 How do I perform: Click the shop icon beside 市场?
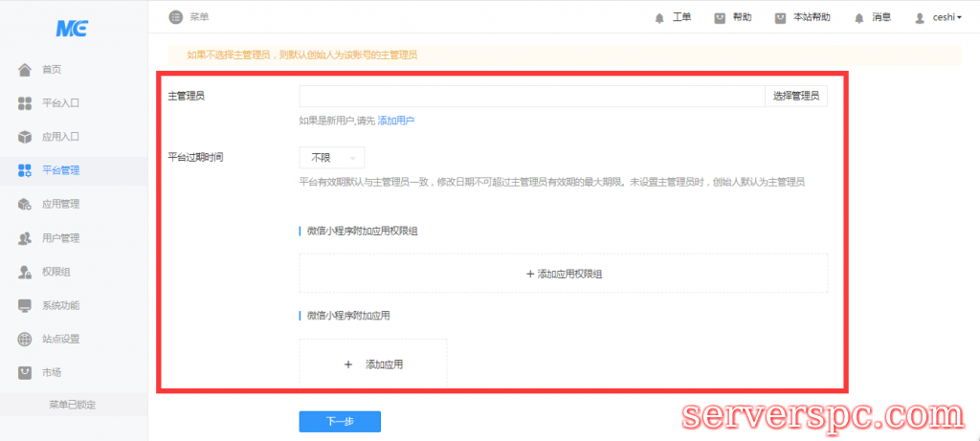24,373
